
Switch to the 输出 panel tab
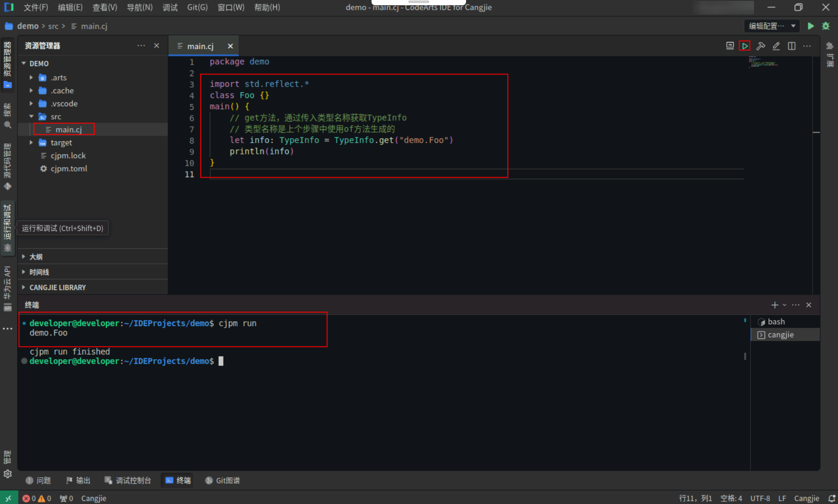78,480
